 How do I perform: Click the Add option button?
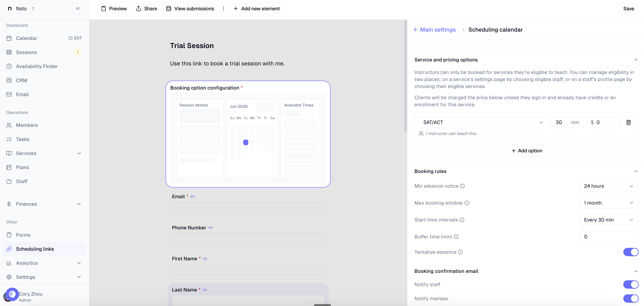pos(526,151)
